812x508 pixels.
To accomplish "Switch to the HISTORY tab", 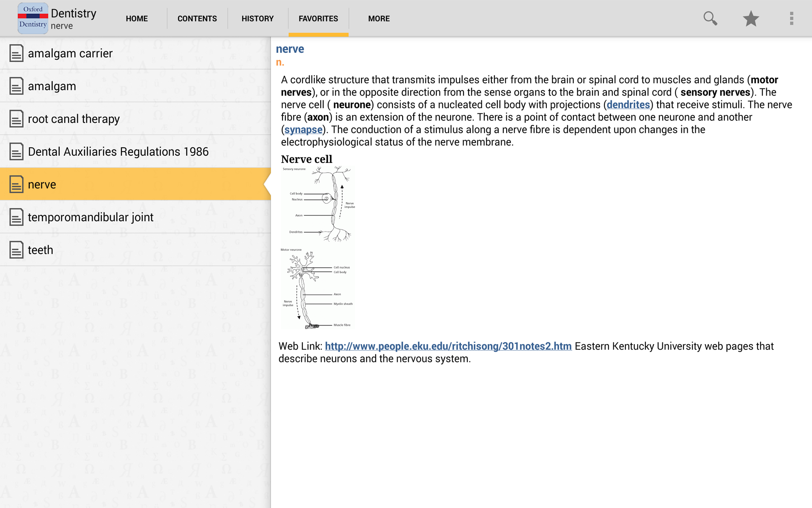I will pos(258,19).
